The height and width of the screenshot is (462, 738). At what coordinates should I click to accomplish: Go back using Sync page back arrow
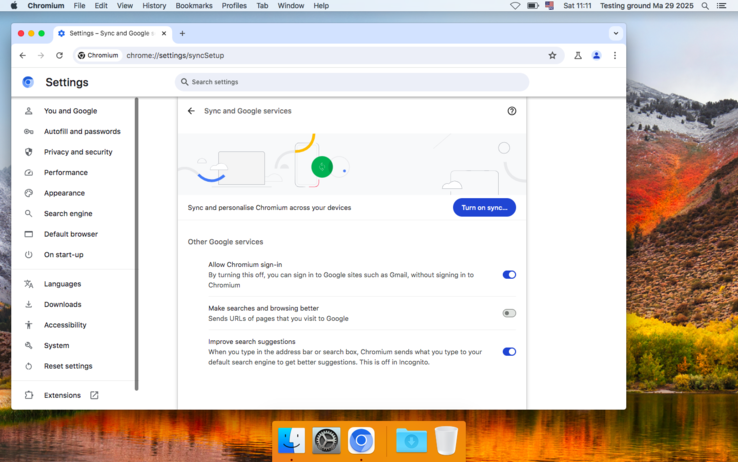point(191,111)
